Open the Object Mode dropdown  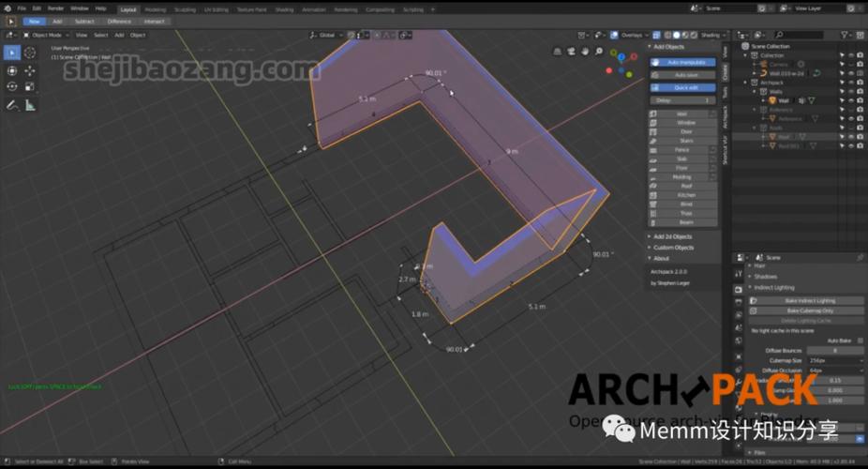[x=45, y=35]
